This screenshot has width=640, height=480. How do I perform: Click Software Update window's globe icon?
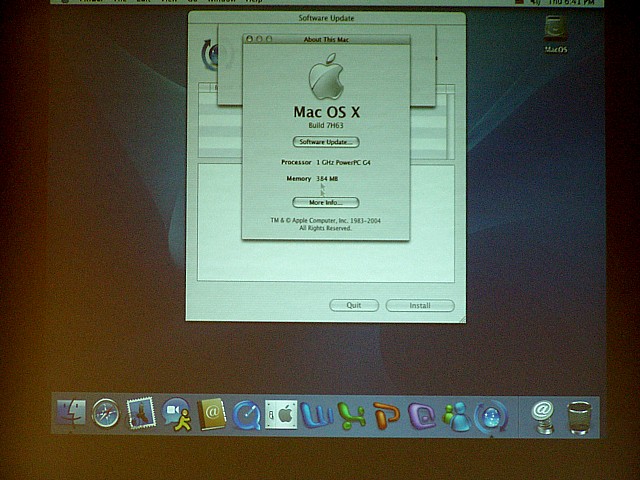209,55
